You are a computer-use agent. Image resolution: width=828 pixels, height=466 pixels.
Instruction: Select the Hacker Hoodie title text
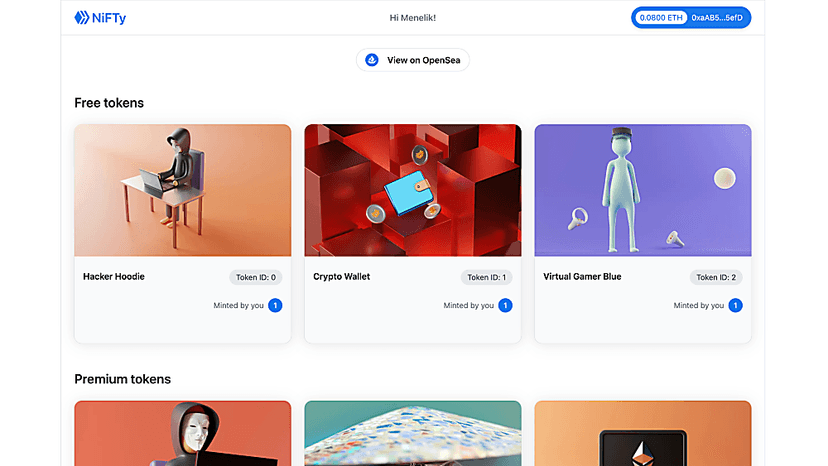pyautogui.click(x=114, y=276)
